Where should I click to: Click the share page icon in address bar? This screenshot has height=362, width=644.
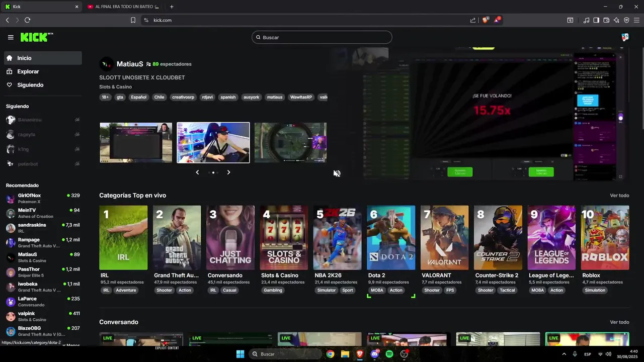473,20
